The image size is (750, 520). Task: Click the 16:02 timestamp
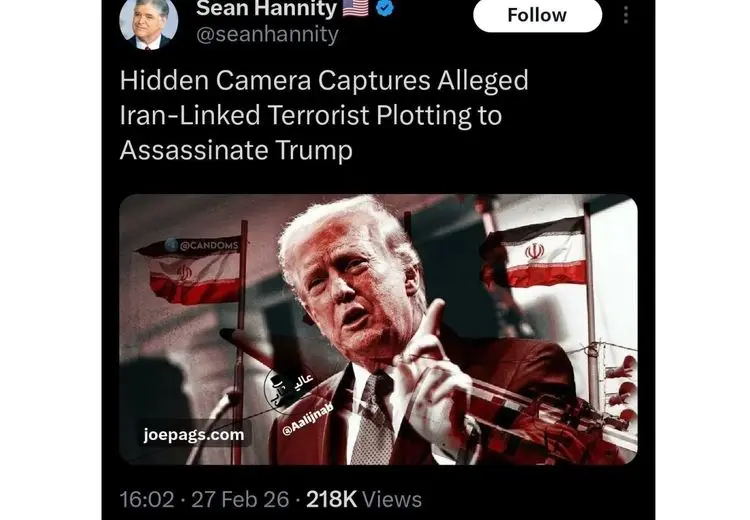[147, 499]
